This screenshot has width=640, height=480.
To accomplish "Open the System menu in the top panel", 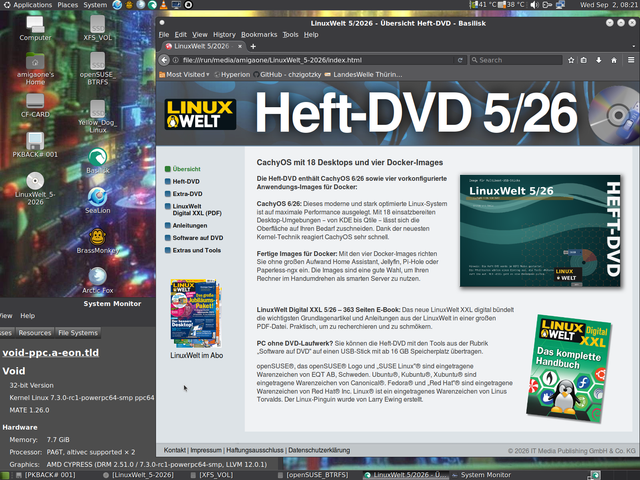I will pyautogui.click(x=95, y=5).
